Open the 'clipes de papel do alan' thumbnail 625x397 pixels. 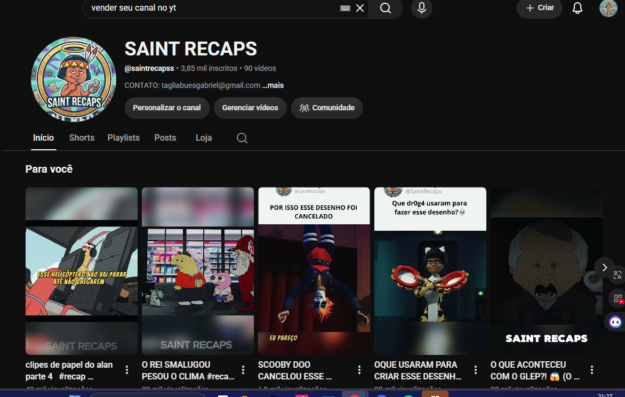click(x=82, y=271)
